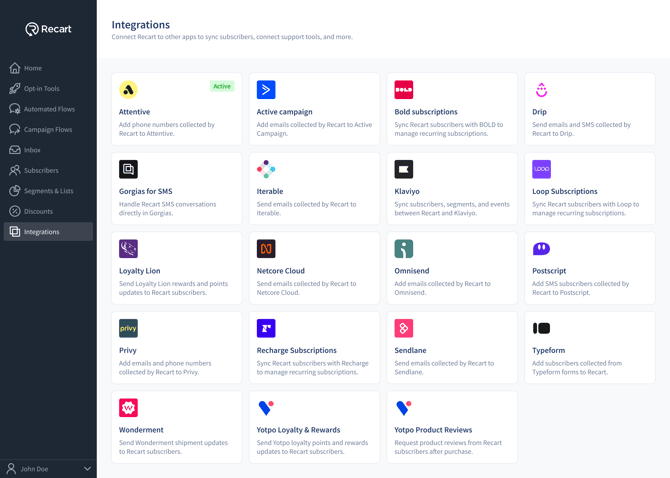Select Integrations in the sidebar
The width and height of the screenshot is (670, 478).
click(48, 232)
